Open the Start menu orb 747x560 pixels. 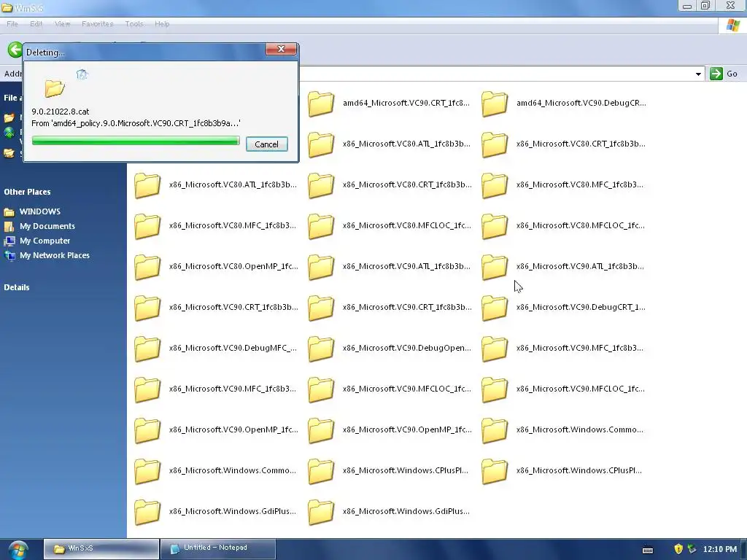point(18,550)
